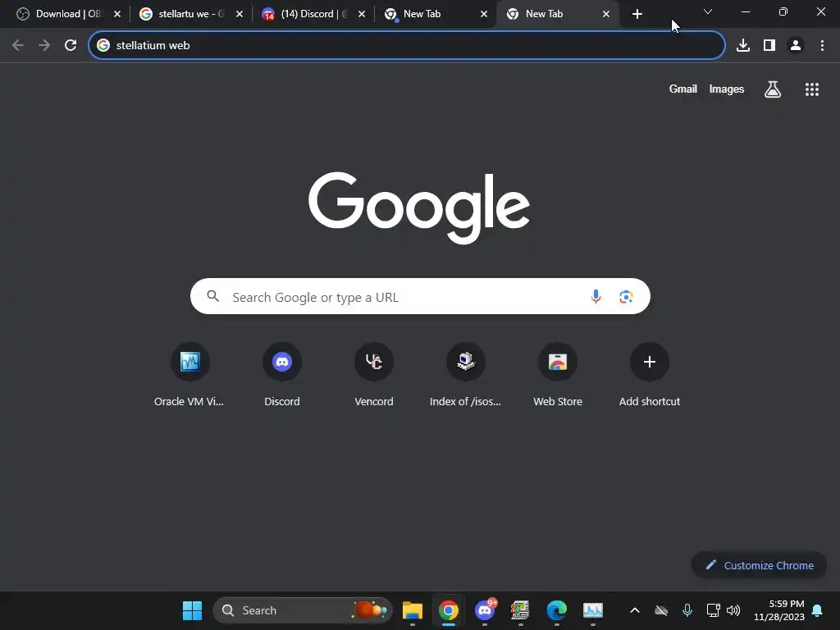840x630 pixels.
Task: Close the active New Tab
Action: (606, 14)
